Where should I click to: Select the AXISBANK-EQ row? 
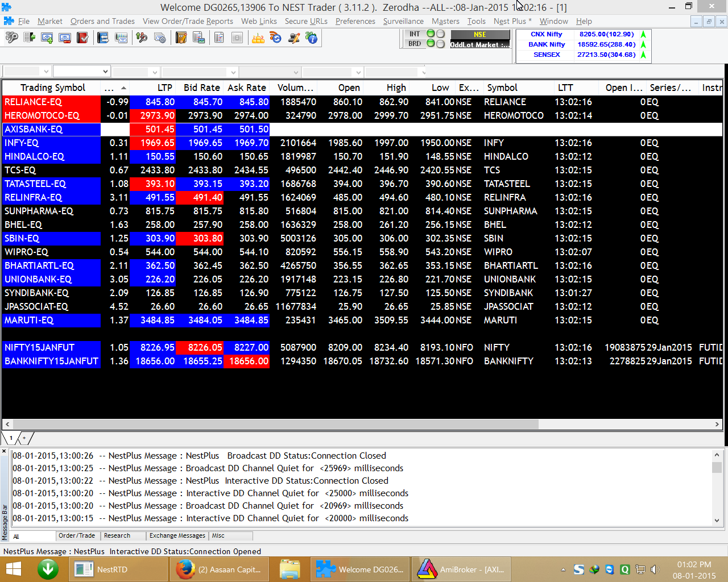[362, 129]
